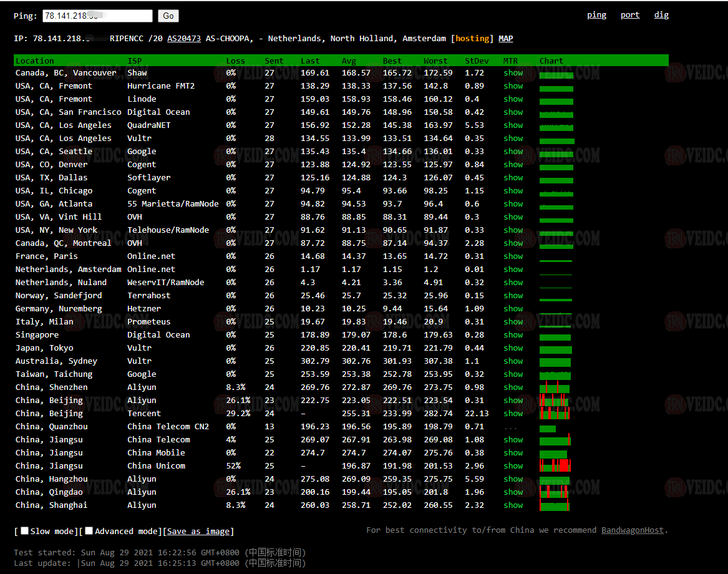The width and height of the screenshot is (728, 574).
Task: Open the dig tool link
Action: click(x=661, y=15)
